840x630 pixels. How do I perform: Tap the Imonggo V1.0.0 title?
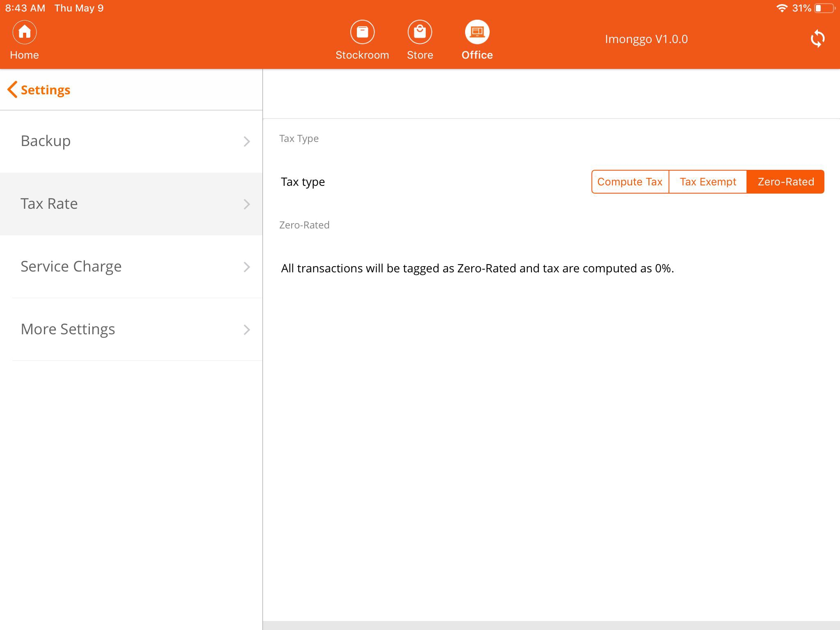tap(646, 39)
